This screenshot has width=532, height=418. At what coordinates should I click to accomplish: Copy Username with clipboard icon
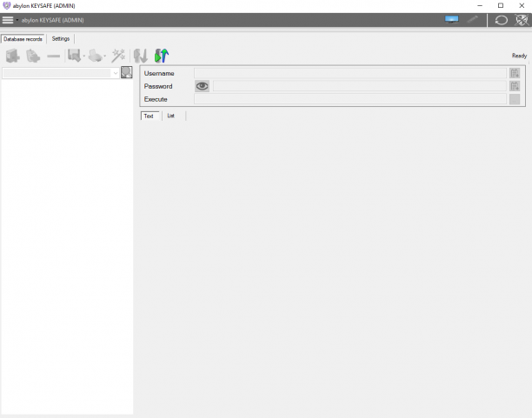pos(515,73)
